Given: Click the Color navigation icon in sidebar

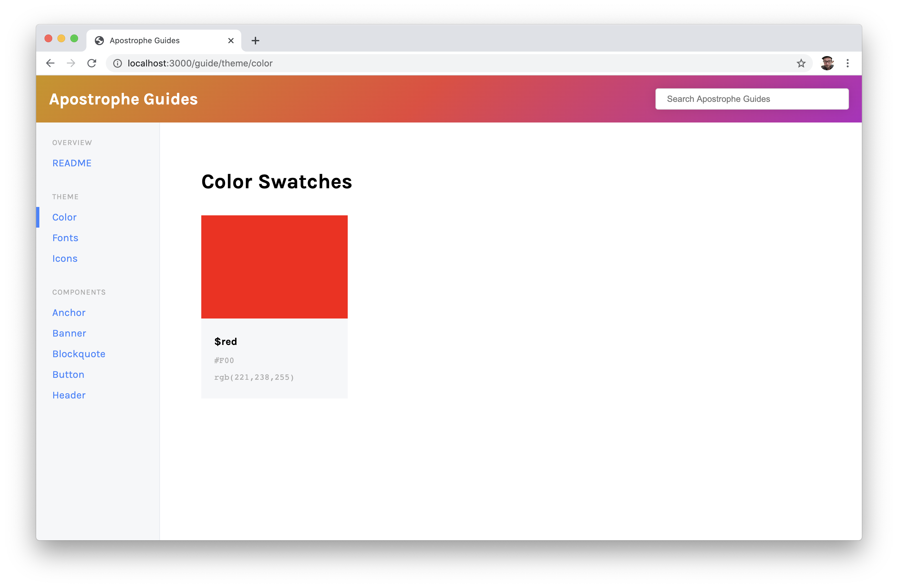Looking at the screenshot, I should [x=64, y=217].
